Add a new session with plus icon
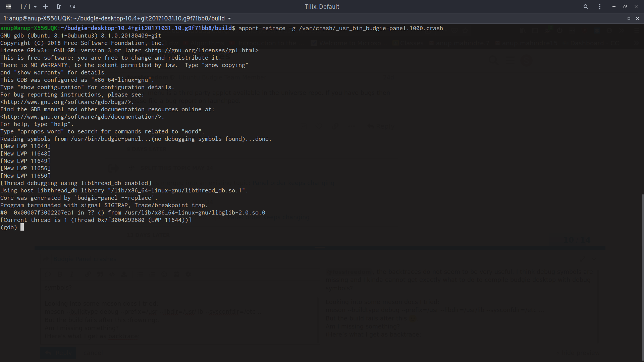Image resolution: width=644 pixels, height=362 pixels. pyautogui.click(x=46, y=6)
